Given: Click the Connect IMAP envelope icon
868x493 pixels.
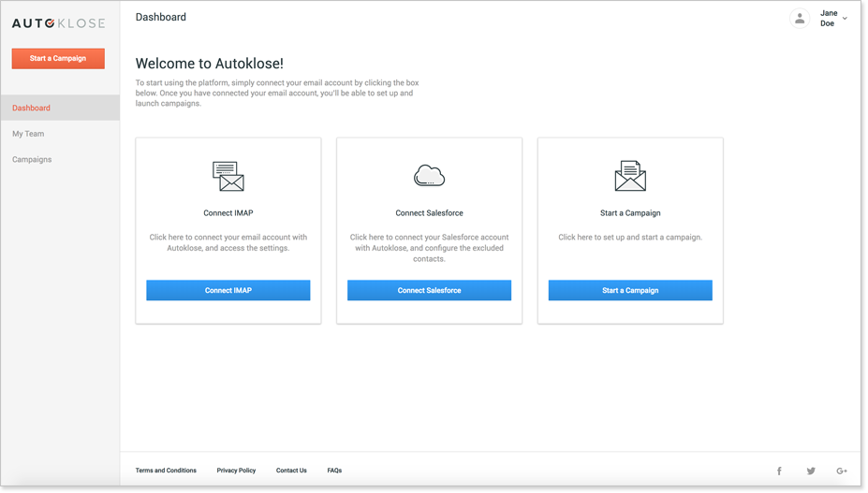Looking at the screenshot, I should click(x=228, y=177).
